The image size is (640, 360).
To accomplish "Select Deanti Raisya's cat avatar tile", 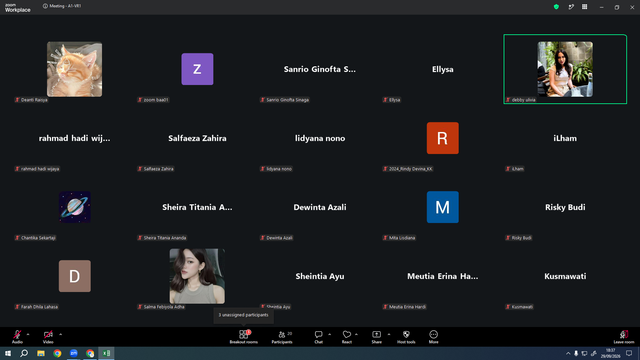I will (x=74, y=69).
